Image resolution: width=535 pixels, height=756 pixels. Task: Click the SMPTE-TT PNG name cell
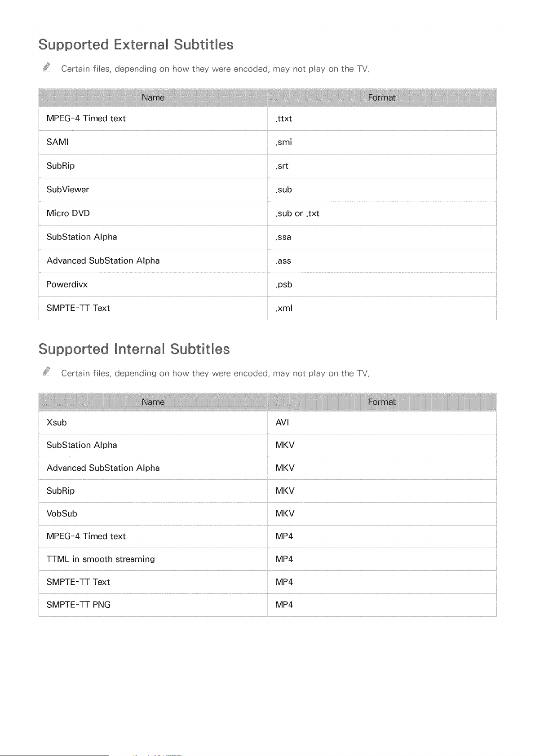click(x=153, y=605)
